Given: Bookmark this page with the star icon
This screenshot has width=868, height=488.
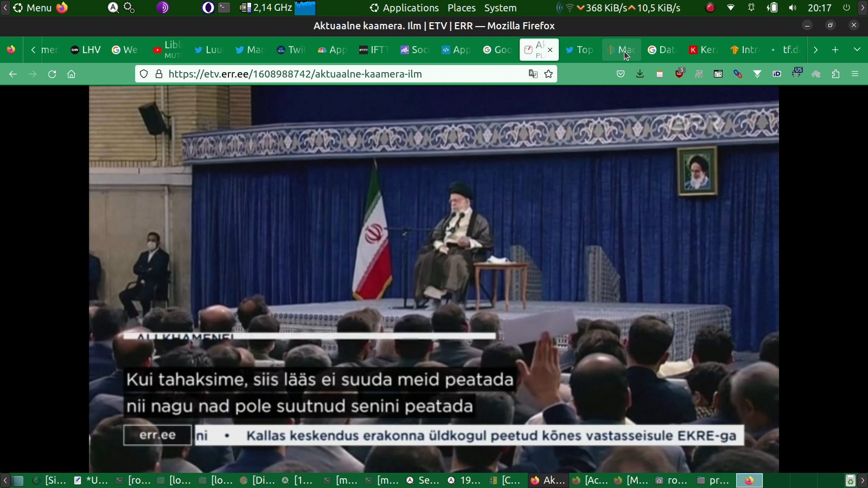Looking at the screenshot, I should coord(548,74).
